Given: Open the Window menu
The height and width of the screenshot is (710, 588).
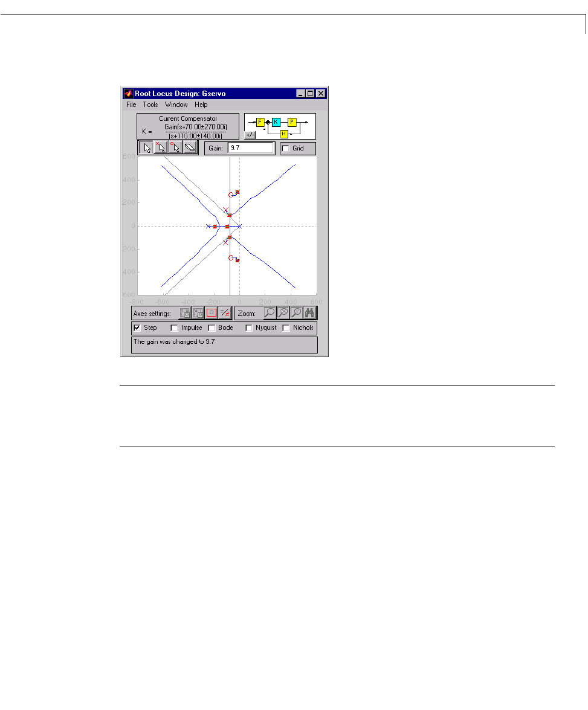Looking at the screenshot, I should pos(176,105).
